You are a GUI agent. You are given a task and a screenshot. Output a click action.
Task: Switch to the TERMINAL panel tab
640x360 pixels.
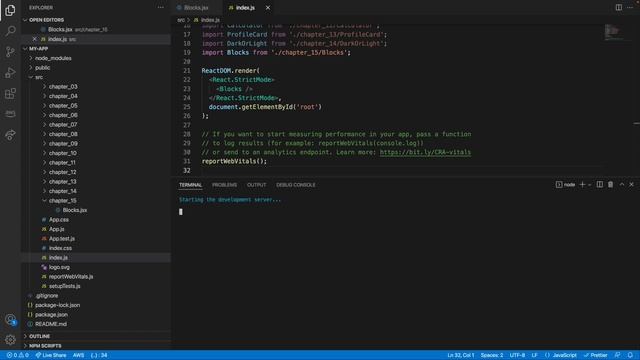[191, 185]
